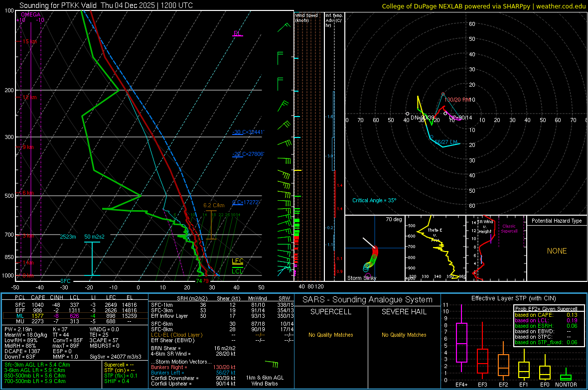Click the 'Sfc-3km AGL LR = 5.4 C/km' line
Viewport: 588px width, 390px height.
coord(37,365)
